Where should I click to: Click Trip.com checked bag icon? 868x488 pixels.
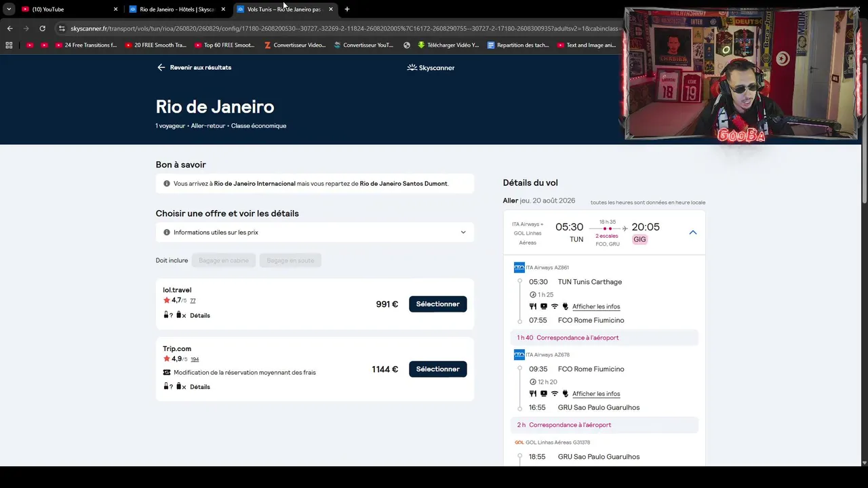pyautogui.click(x=179, y=386)
